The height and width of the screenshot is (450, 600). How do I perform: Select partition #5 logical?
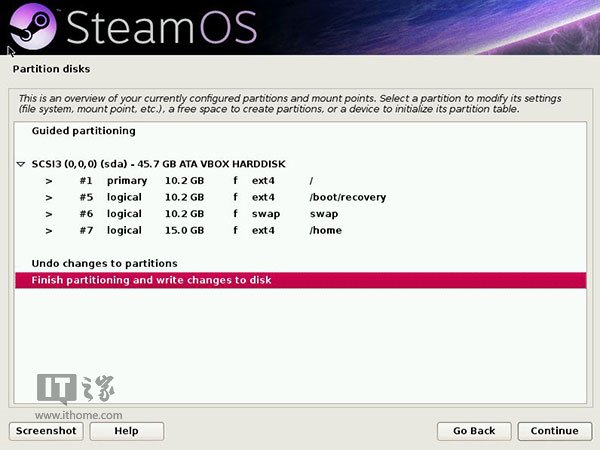pyautogui.click(x=301, y=197)
